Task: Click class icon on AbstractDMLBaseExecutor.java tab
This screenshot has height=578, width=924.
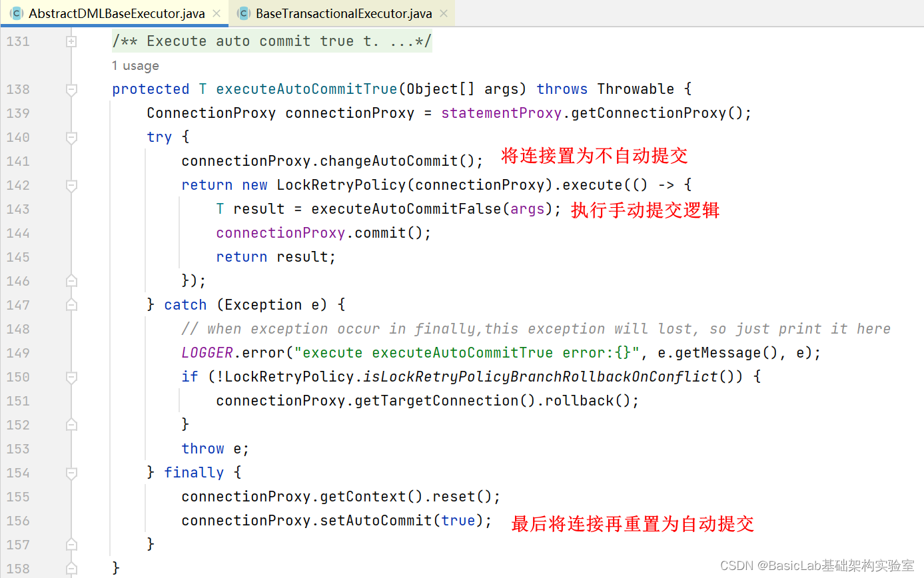Action: click(x=17, y=13)
